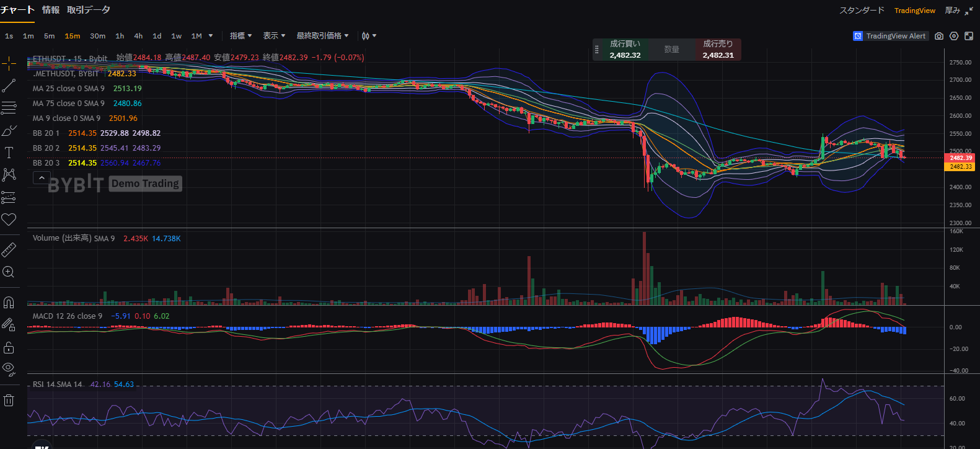Screen dimensions: 980x449
Task: Click 成行売り market sell button
Action: 718,50
